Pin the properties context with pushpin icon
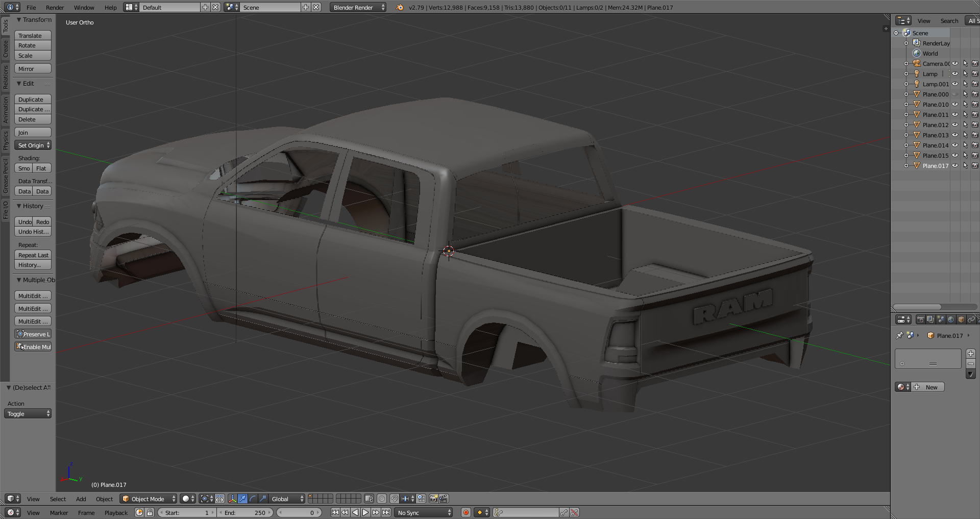980x519 pixels. click(899, 335)
